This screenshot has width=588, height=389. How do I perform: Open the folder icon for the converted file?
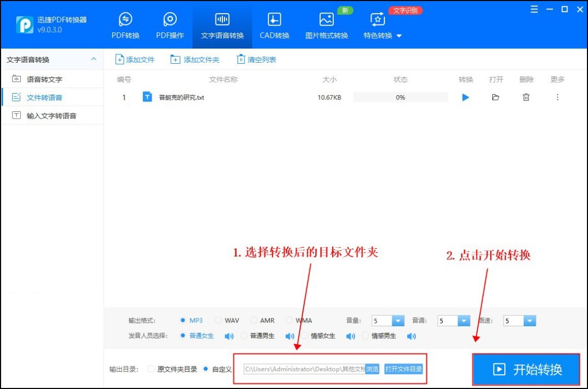point(495,97)
